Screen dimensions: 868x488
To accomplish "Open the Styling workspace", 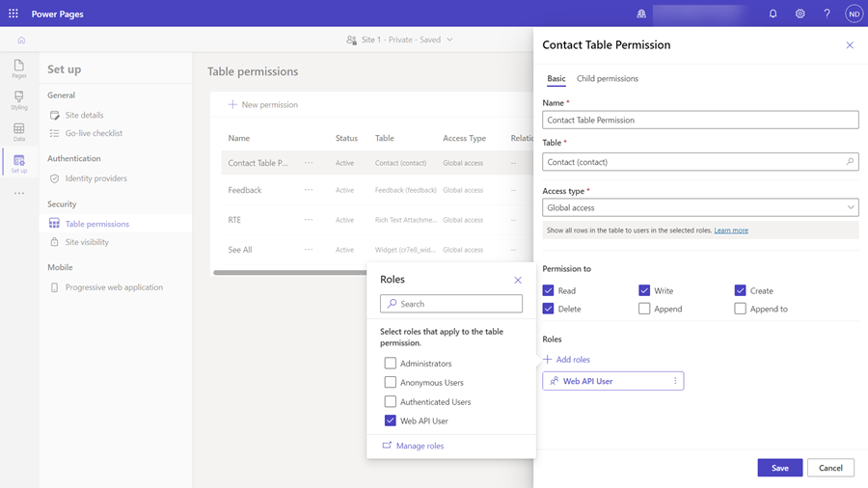I will [x=19, y=100].
